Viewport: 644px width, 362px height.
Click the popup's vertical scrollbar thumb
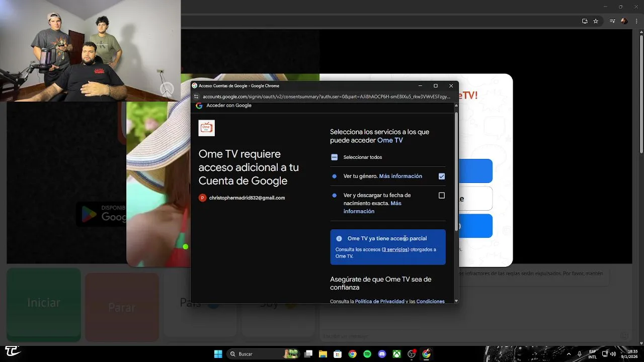(456, 171)
